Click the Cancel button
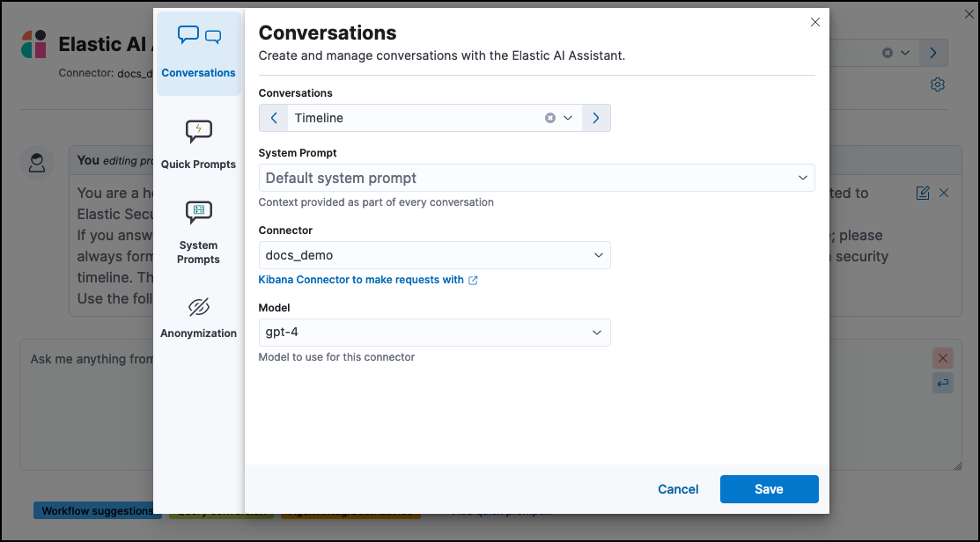Viewport: 980px width, 542px height. pyautogui.click(x=678, y=489)
